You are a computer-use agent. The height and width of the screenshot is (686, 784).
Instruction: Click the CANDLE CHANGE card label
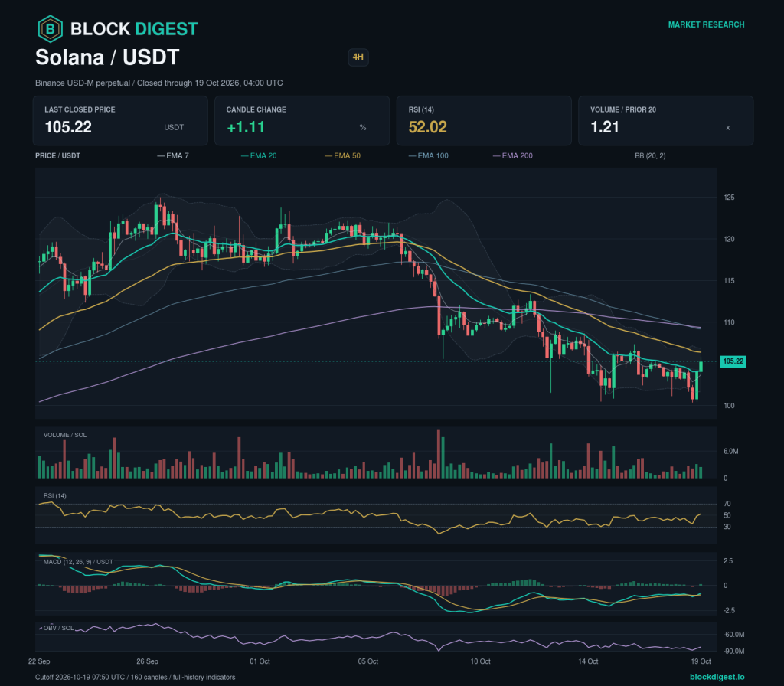click(256, 109)
